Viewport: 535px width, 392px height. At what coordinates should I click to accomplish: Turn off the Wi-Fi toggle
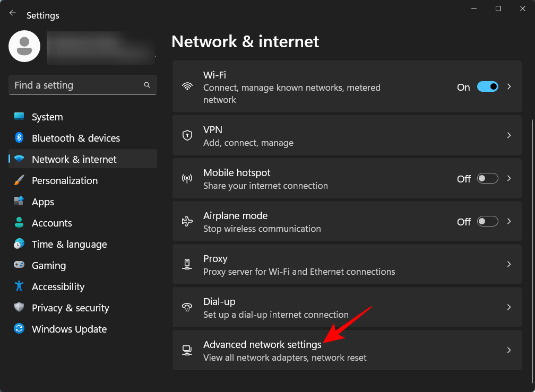(487, 87)
